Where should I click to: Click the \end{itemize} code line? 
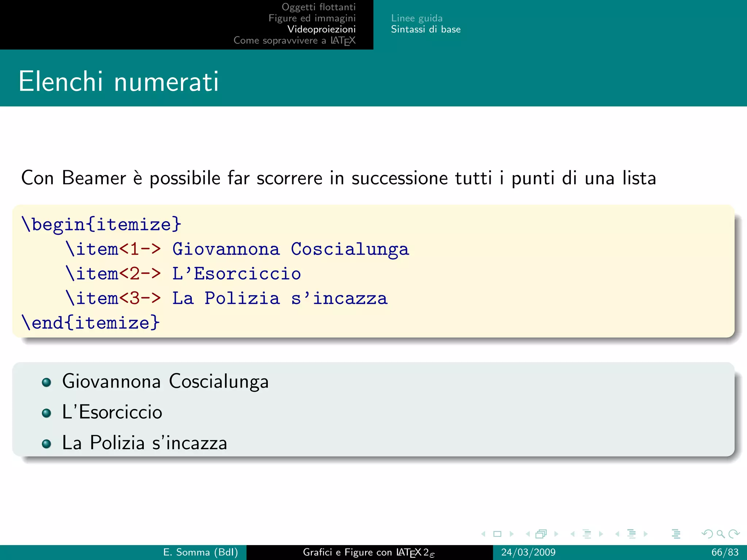(91, 323)
